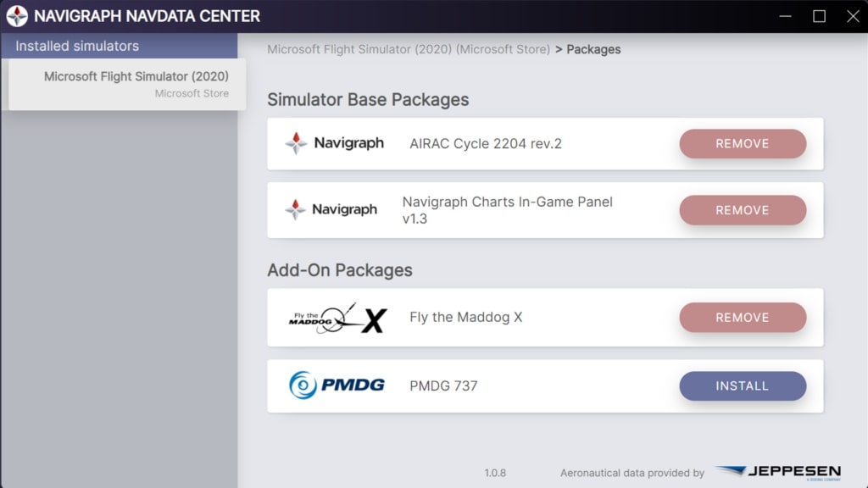Click the PMDG 737 package name

coord(443,385)
